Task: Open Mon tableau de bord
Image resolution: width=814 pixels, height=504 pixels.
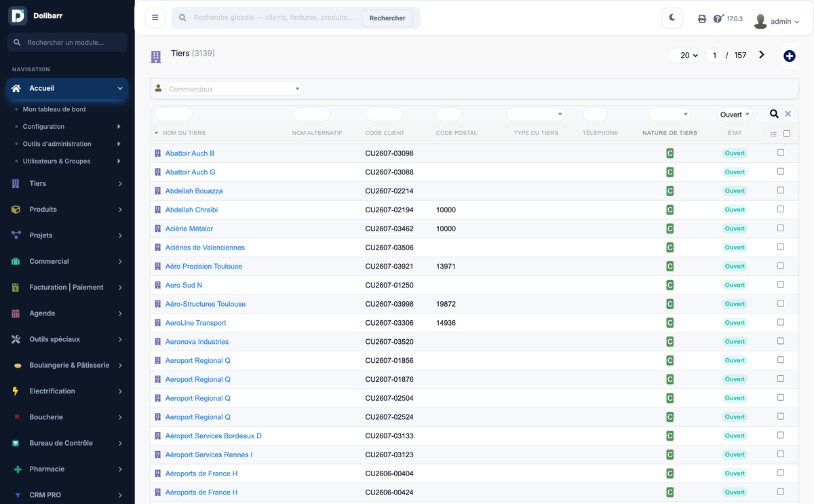Action: point(54,109)
